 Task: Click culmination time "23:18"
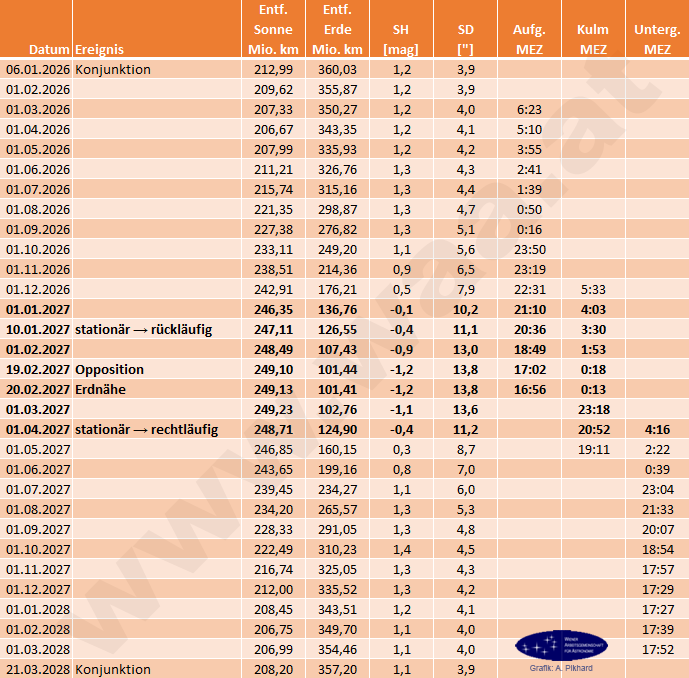coord(594,410)
